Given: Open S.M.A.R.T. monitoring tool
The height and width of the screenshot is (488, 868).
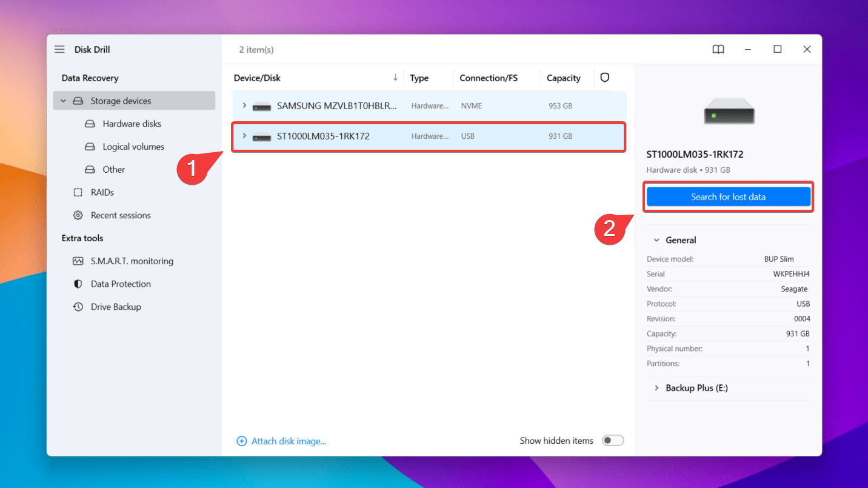Looking at the screenshot, I should point(132,261).
